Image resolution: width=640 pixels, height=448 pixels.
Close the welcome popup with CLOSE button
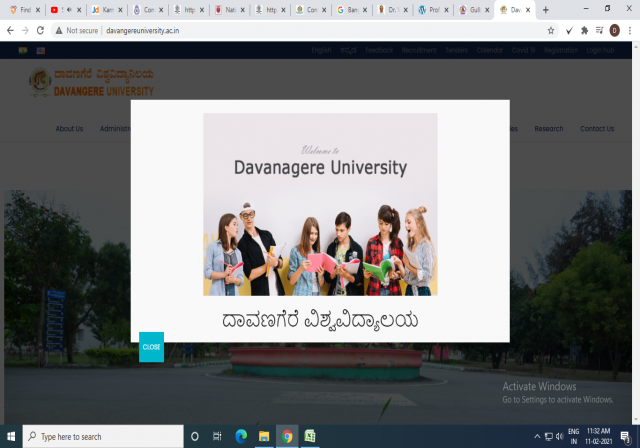pyautogui.click(x=151, y=347)
